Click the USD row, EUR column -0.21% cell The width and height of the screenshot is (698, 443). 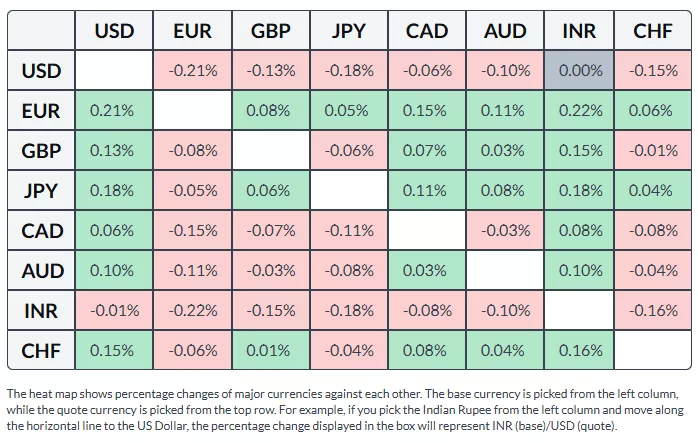point(192,71)
